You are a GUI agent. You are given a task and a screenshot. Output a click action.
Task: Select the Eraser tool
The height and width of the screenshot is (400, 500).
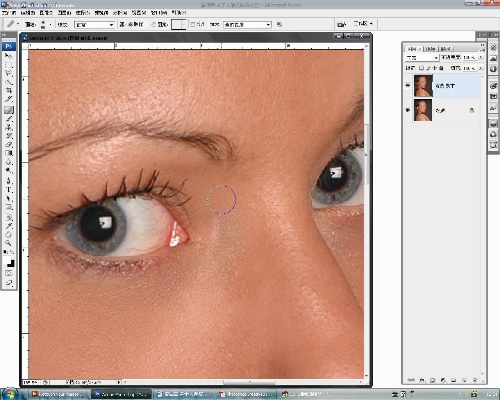tap(9, 144)
